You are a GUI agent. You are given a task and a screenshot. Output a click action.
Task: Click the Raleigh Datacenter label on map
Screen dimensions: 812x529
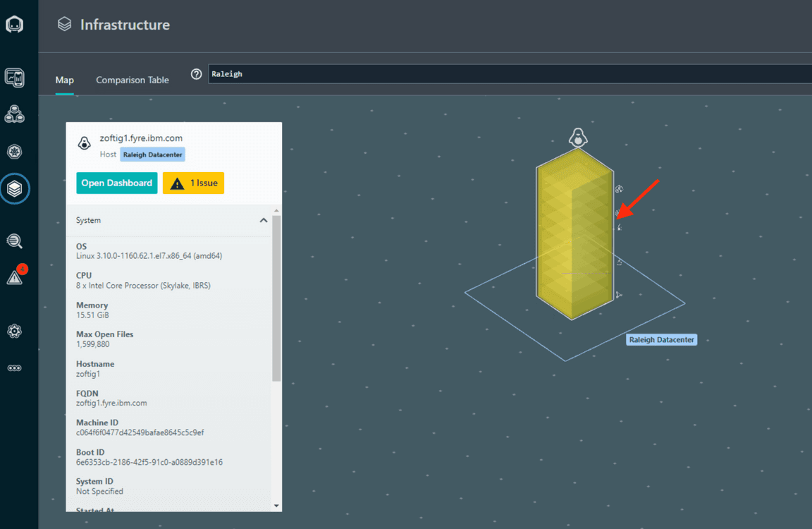coord(661,340)
